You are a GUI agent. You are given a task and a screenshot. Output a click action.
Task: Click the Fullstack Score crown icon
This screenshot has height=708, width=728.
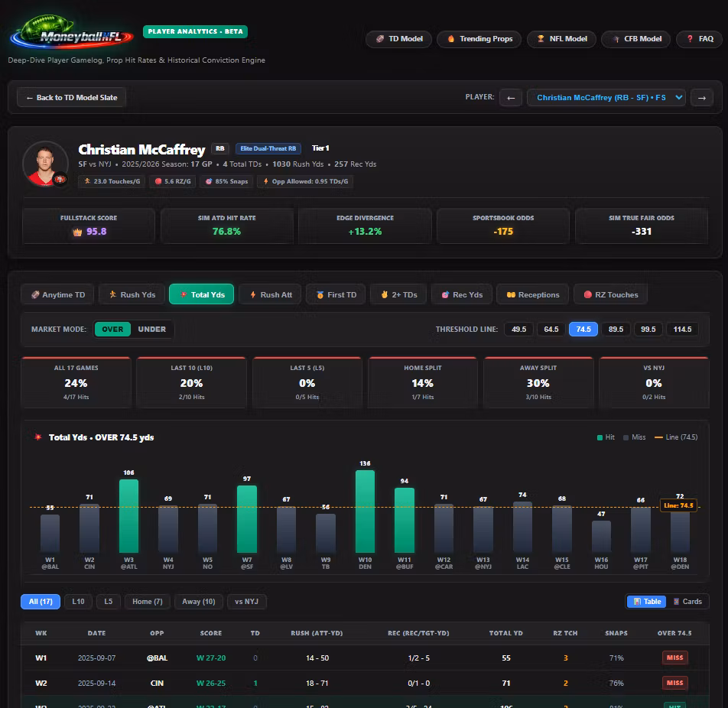coord(77,232)
